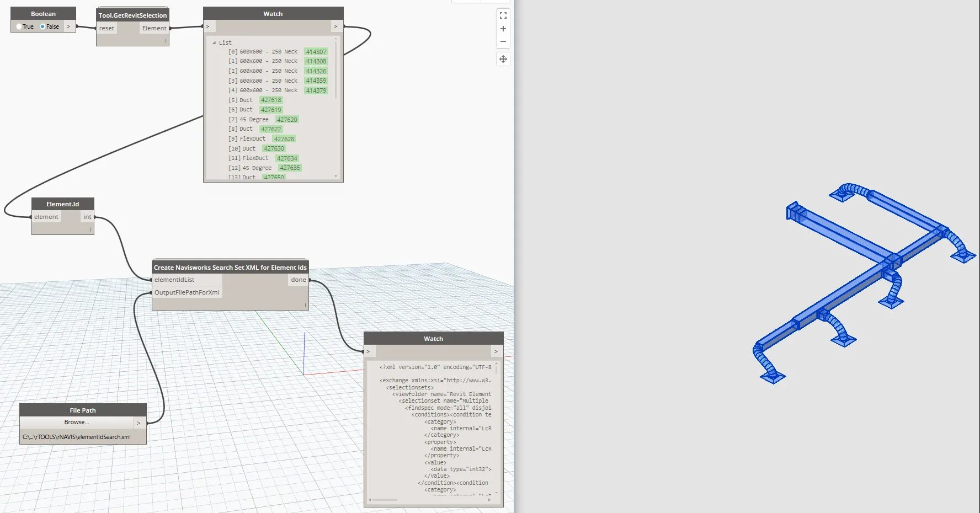Viewport: 980px width, 513px height.
Task: Open element ID 427619 link
Action: [271, 110]
